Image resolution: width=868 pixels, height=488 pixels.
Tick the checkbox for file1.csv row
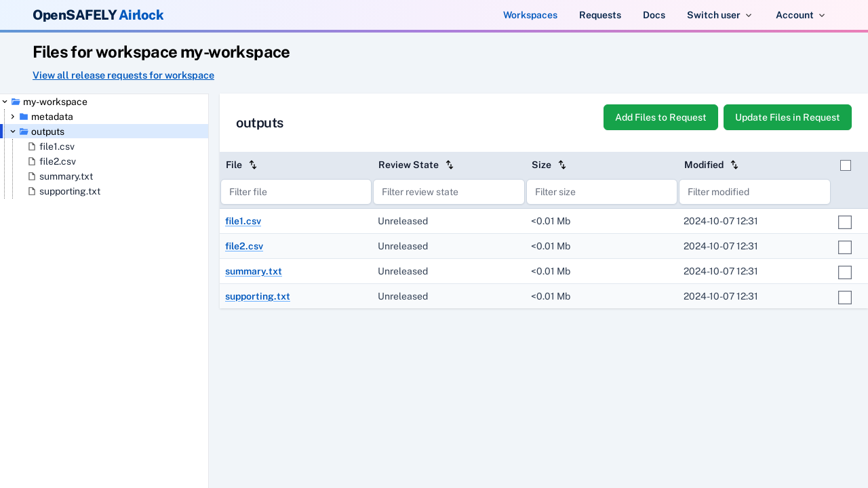coord(845,222)
